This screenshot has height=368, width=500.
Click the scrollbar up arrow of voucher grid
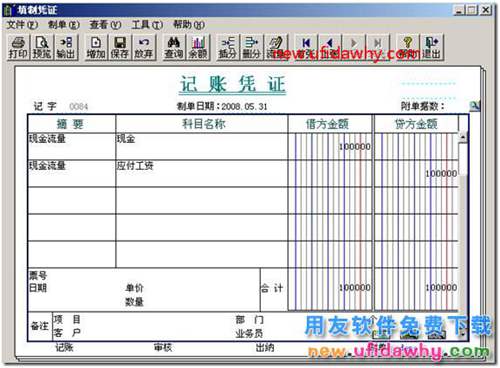pyautogui.click(x=463, y=137)
